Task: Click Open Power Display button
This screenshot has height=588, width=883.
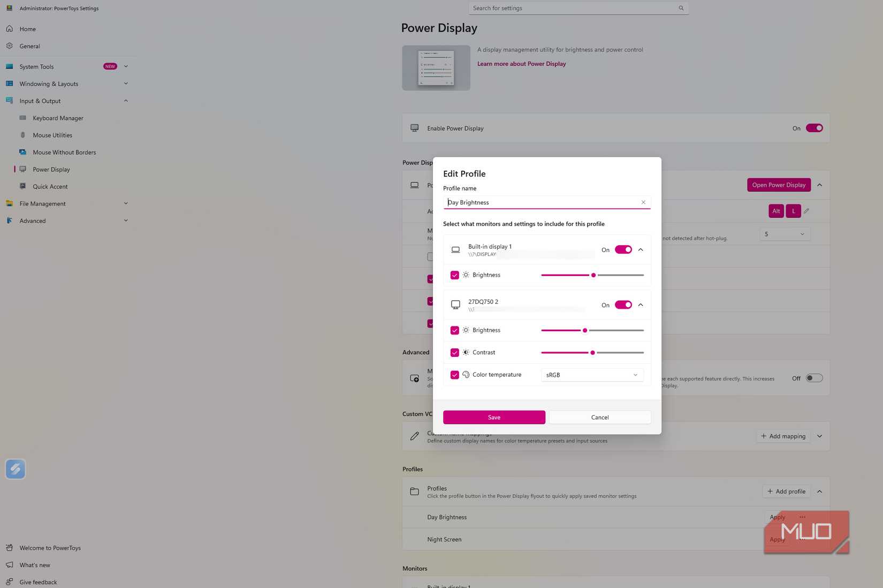Action: pos(779,185)
